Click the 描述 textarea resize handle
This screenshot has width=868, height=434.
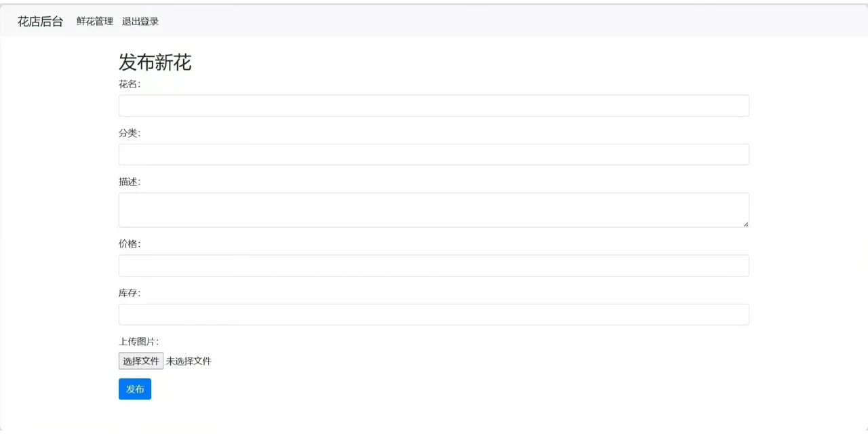point(745,224)
